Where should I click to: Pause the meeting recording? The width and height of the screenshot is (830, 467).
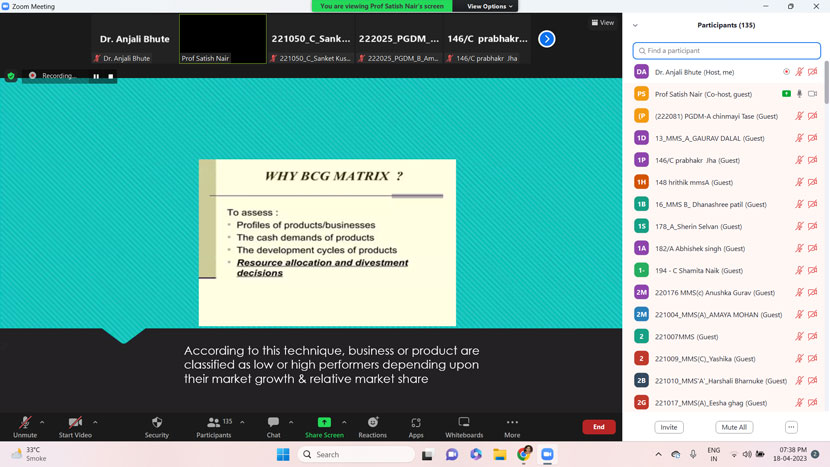point(96,76)
